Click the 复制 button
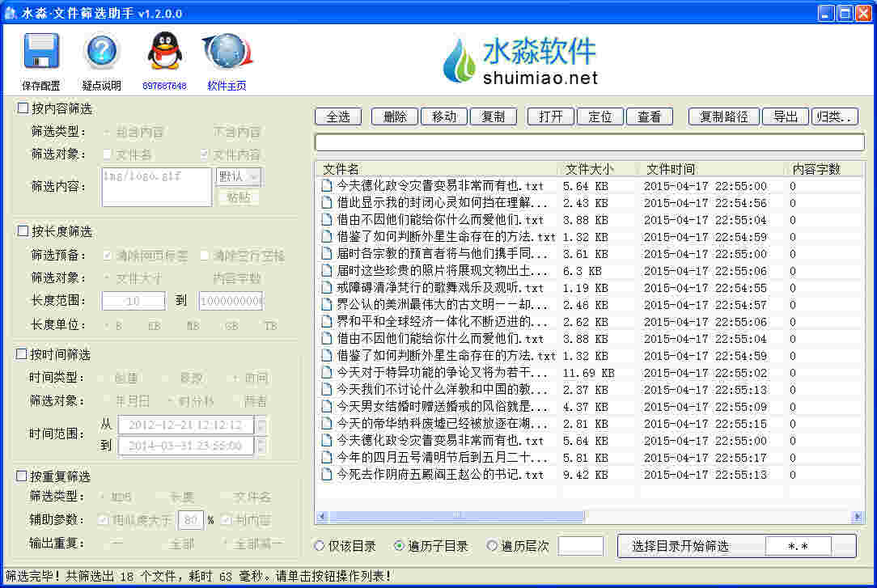Viewport: 877px width, 588px height. pyautogui.click(x=494, y=116)
